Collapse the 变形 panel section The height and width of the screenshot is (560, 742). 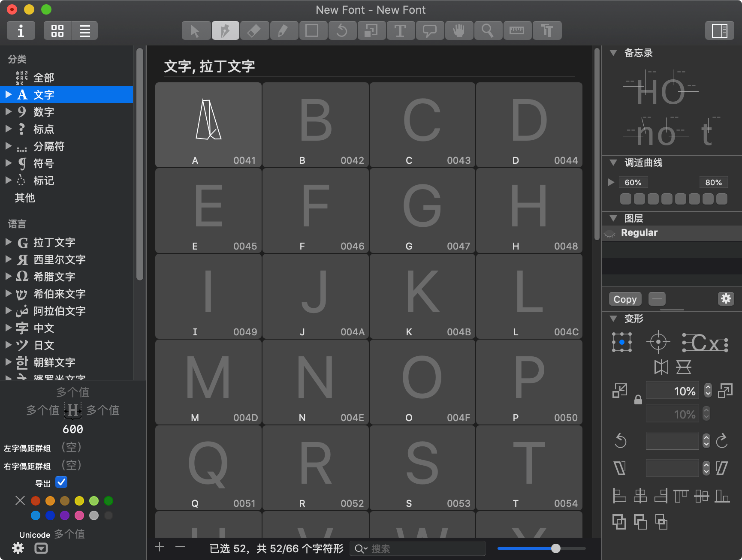[x=613, y=319]
